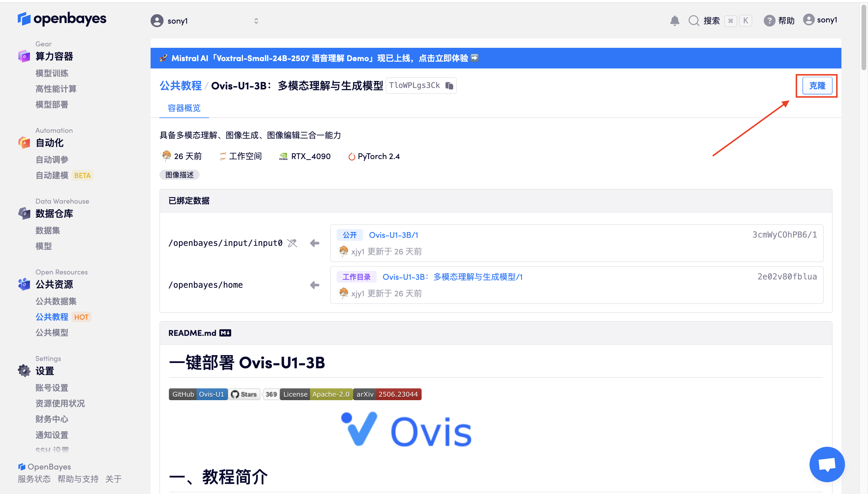Click the Ovis logo image in README
The width and height of the screenshot is (868, 494).
[x=406, y=430]
